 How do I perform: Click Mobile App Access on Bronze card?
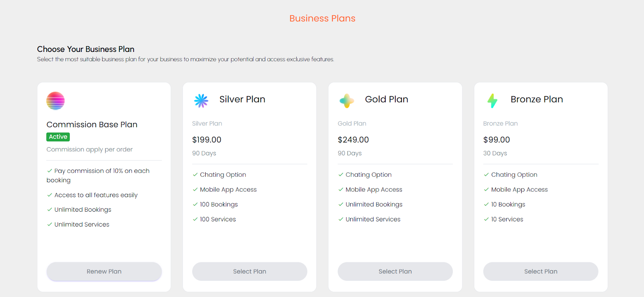click(519, 190)
